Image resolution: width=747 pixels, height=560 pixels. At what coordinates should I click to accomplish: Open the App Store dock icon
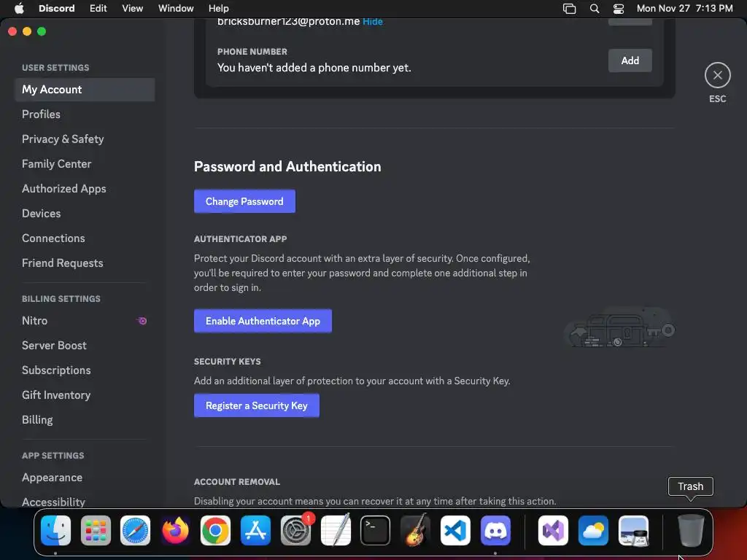tap(255, 531)
